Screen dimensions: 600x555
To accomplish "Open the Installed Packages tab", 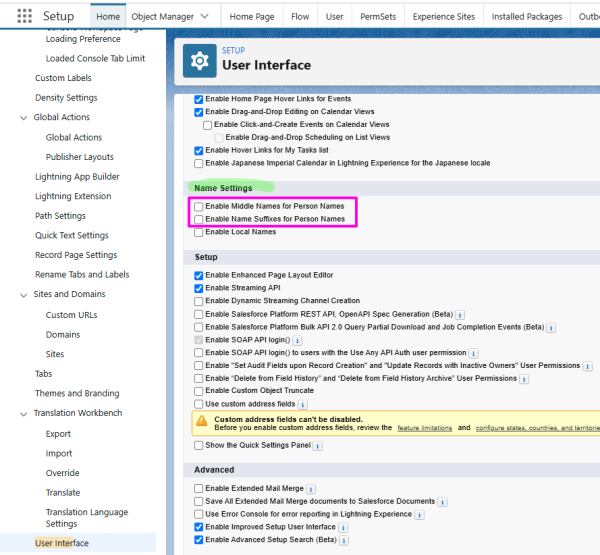I will pos(527,17).
